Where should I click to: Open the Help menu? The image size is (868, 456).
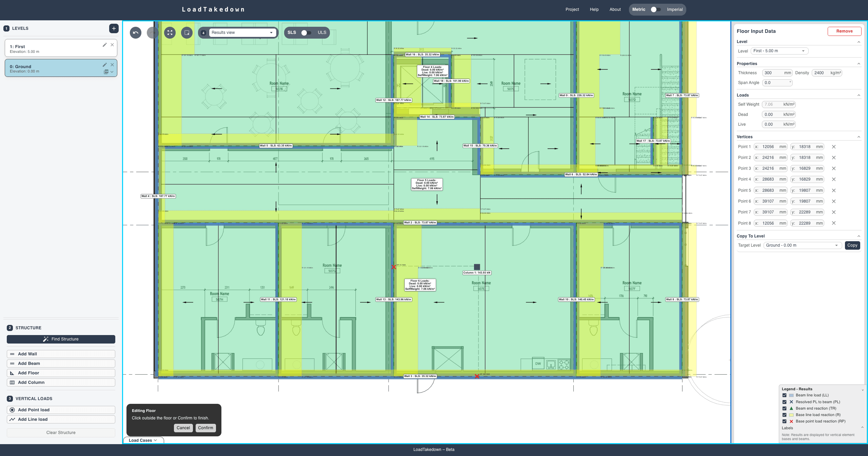pyautogui.click(x=594, y=9)
